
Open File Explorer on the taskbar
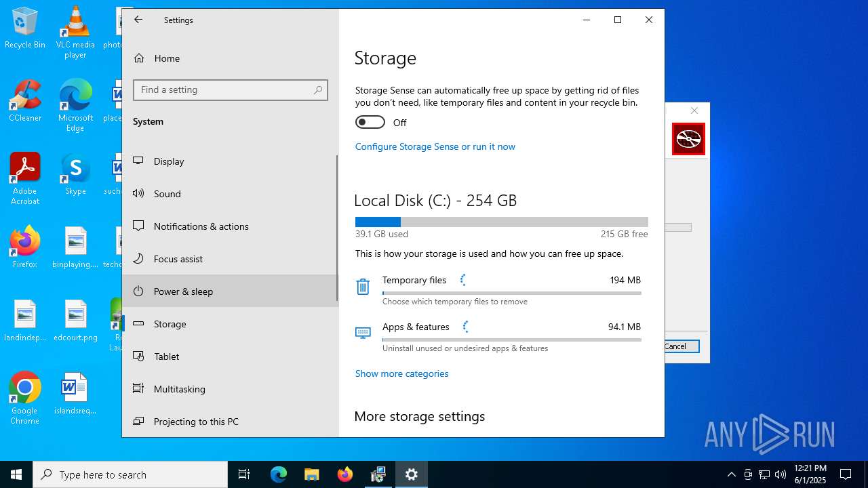[311, 474]
